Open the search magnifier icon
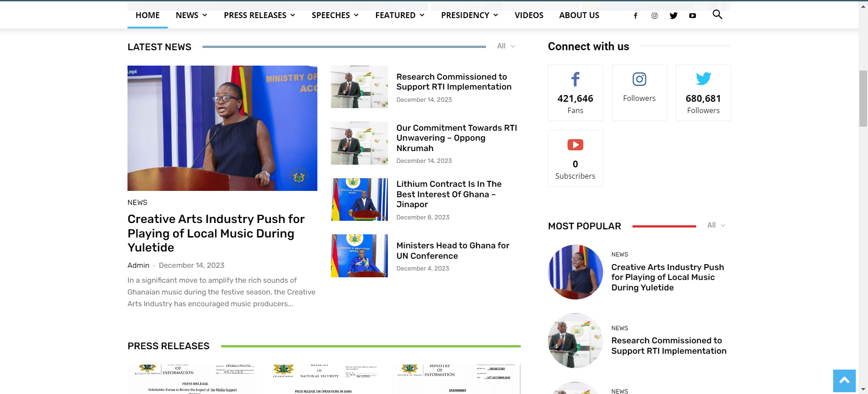The image size is (868, 394). [x=717, y=14]
